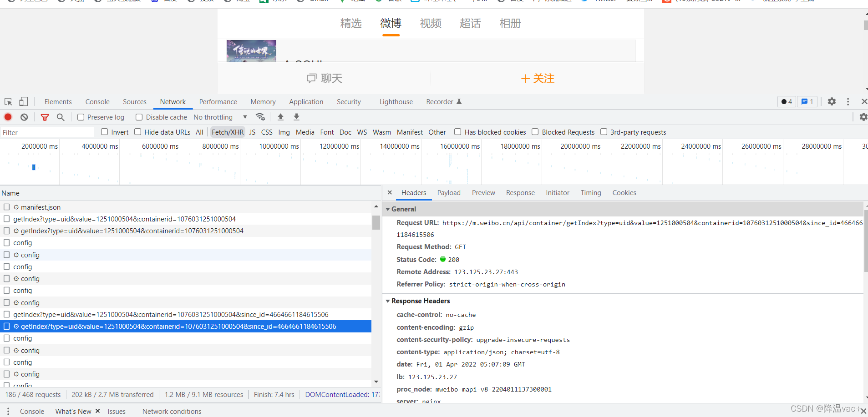Open the Cookies detail tab
This screenshot has height=417, width=868.
coord(624,193)
